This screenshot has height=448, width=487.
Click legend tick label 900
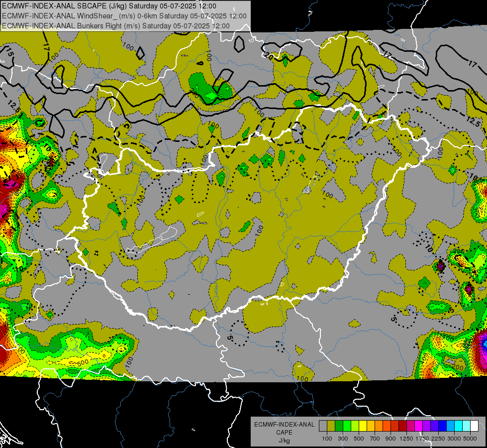point(390,439)
